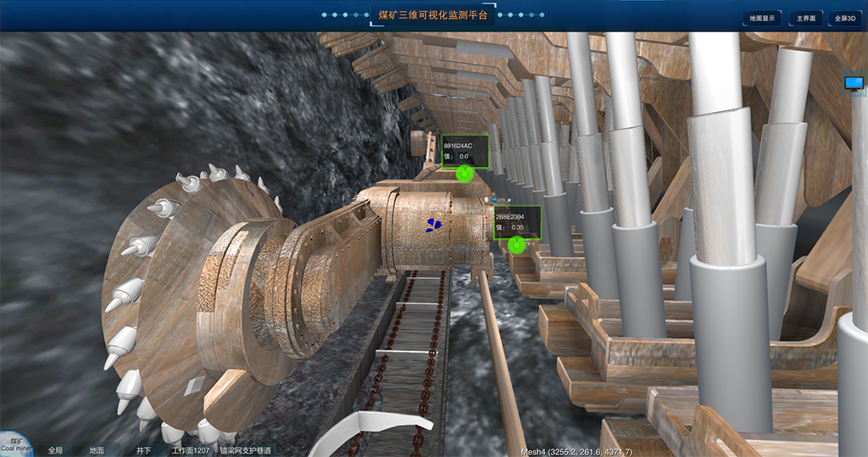Open the 工作面1207 tab
This screenshot has height=457, width=868.
click(191, 450)
